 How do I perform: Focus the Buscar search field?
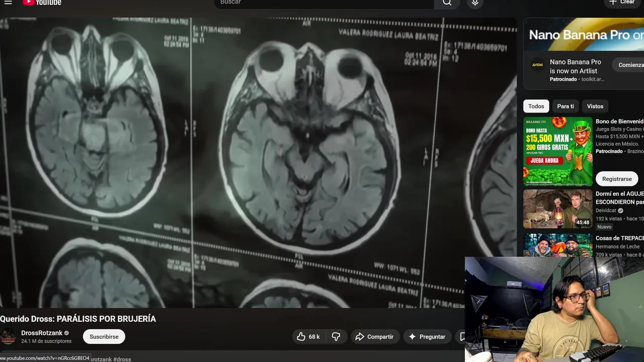[x=324, y=3]
